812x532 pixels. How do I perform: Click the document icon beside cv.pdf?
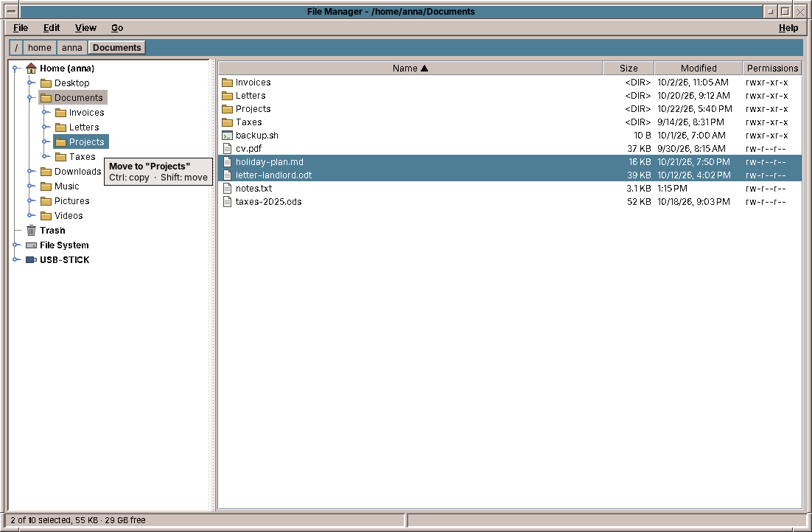pyautogui.click(x=227, y=149)
